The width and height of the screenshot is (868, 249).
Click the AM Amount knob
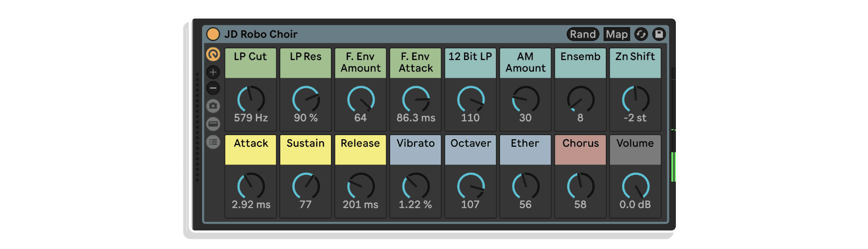click(526, 99)
